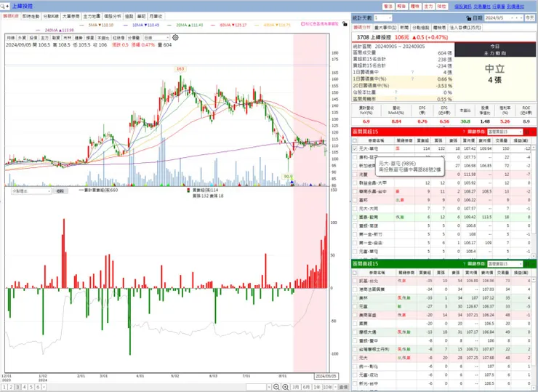Click the lock icon beside 日期
The image size is (538, 392).
click(x=469, y=18)
